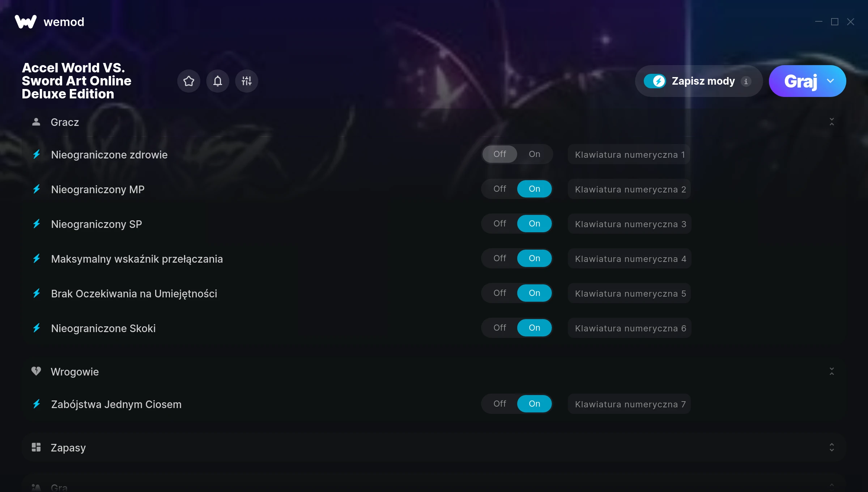Image resolution: width=868 pixels, height=492 pixels.
Task: Open the Graj button dropdown arrow
Action: (831, 81)
